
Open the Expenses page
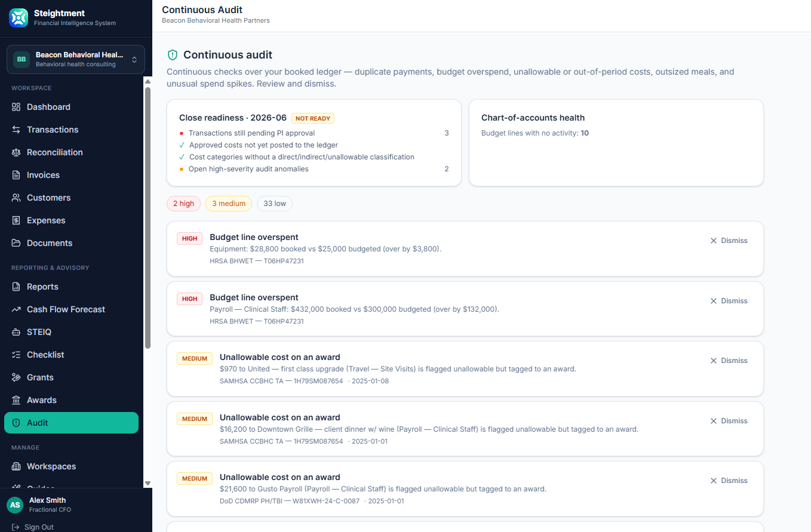click(71, 220)
